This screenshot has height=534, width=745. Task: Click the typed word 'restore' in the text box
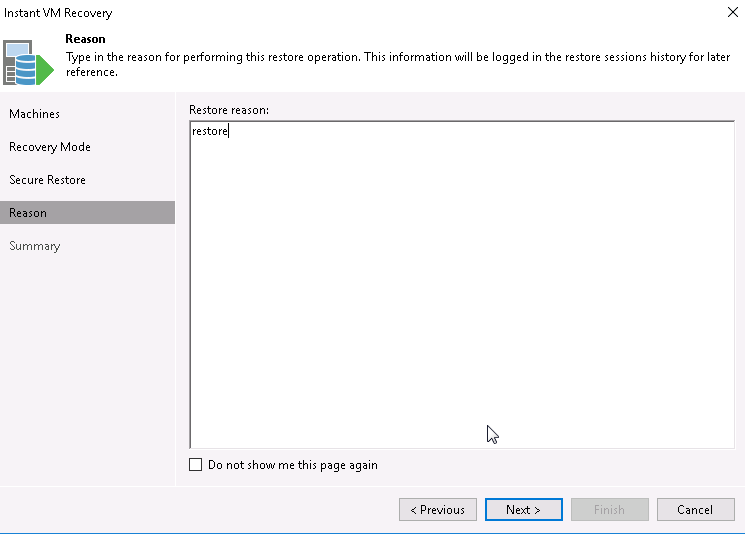(x=210, y=131)
